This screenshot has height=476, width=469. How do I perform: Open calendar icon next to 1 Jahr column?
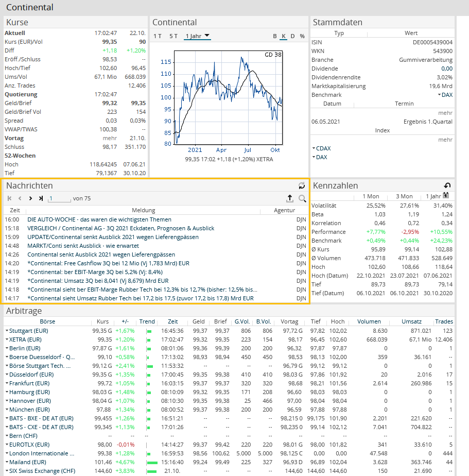click(x=446, y=196)
